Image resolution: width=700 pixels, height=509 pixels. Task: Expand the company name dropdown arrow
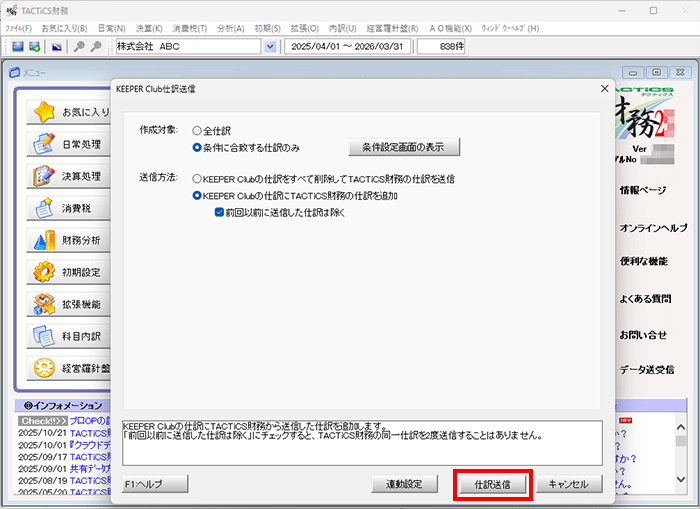[x=271, y=47]
